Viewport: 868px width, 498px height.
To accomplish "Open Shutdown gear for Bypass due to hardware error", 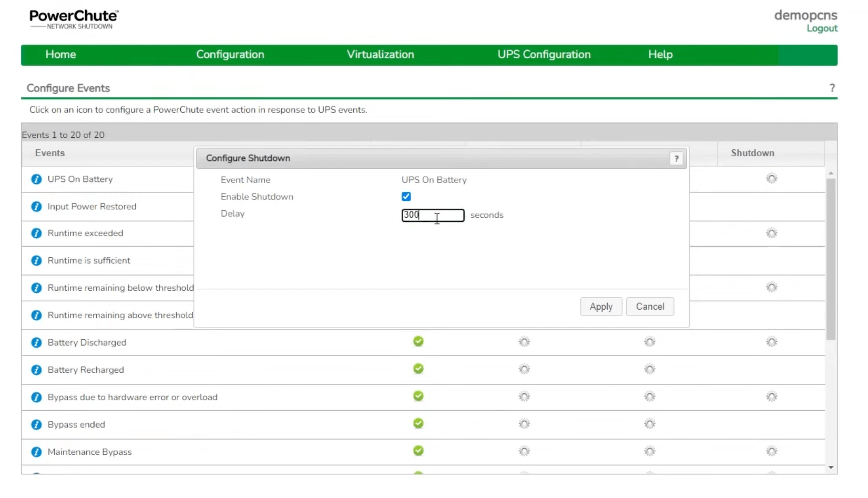I will pos(771,397).
